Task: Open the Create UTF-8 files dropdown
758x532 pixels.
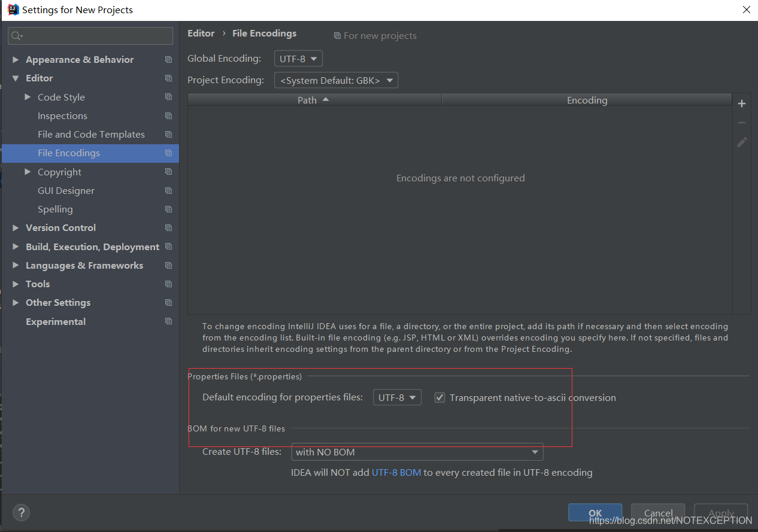Action: click(417, 452)
